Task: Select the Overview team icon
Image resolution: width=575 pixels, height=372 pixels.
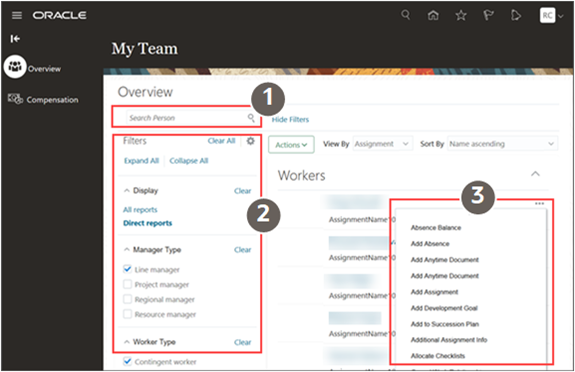Action: pyautogui.click(x=15, y=67)
